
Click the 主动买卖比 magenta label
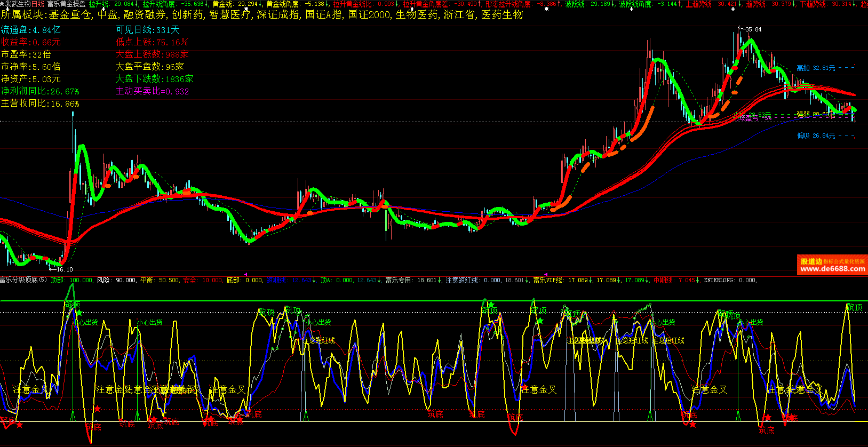click(152, 91)
